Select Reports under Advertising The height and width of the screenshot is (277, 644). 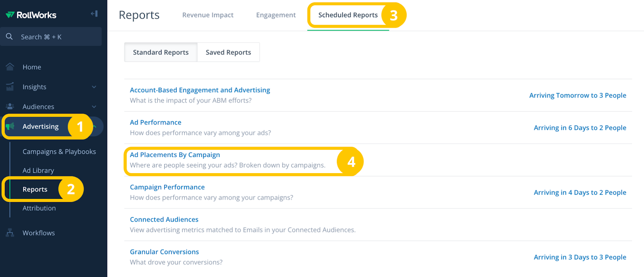(35, 189)
